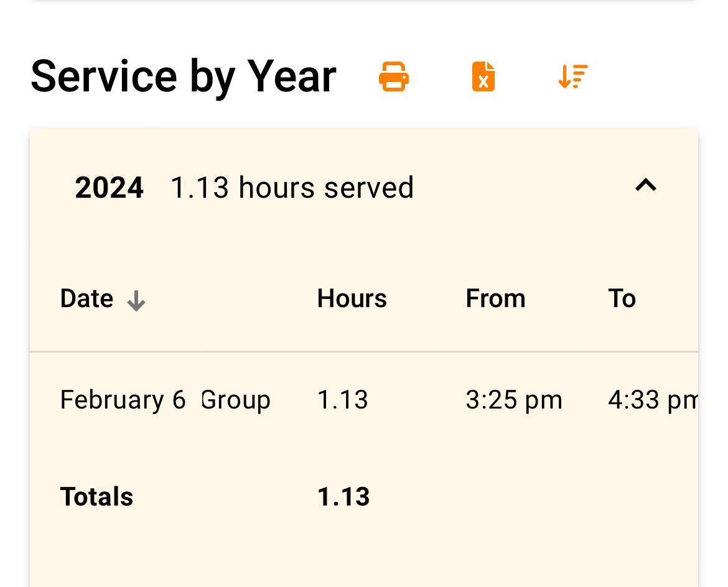This screenshot has width=728, height=587.
Task: Click 1.13 hours in February 6 row
Action: click(x=342, y=400)
